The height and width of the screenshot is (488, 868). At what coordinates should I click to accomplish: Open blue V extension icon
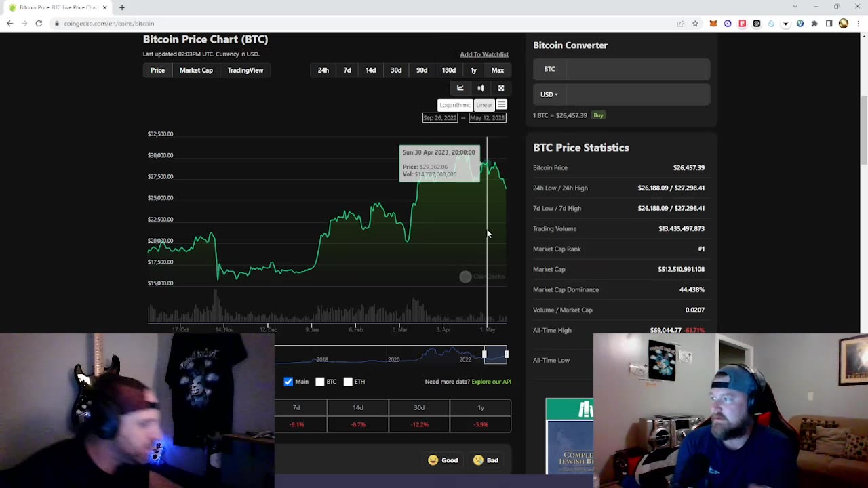(800, 24)
